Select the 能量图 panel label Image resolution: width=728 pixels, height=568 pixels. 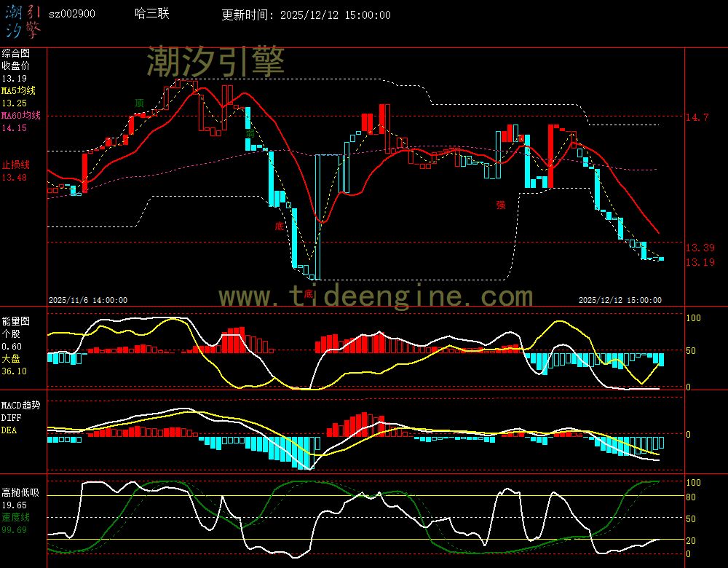tap(15, 321)
